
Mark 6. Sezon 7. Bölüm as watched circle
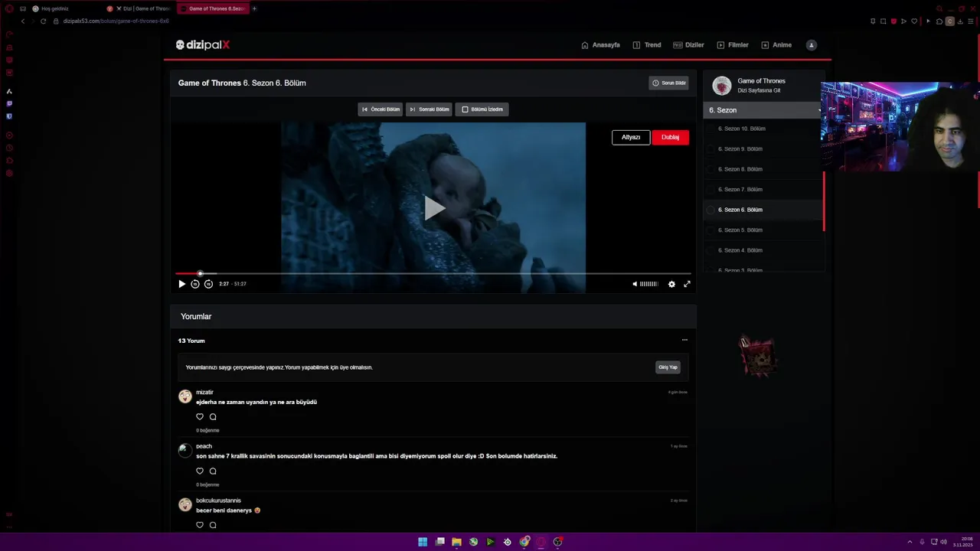710,190
